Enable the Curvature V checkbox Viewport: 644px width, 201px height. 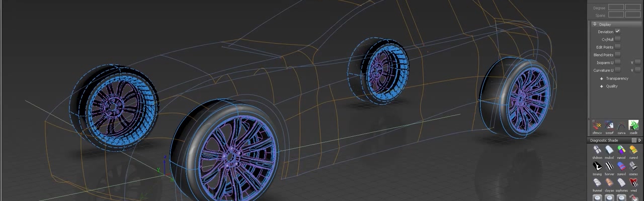point(637,70)
